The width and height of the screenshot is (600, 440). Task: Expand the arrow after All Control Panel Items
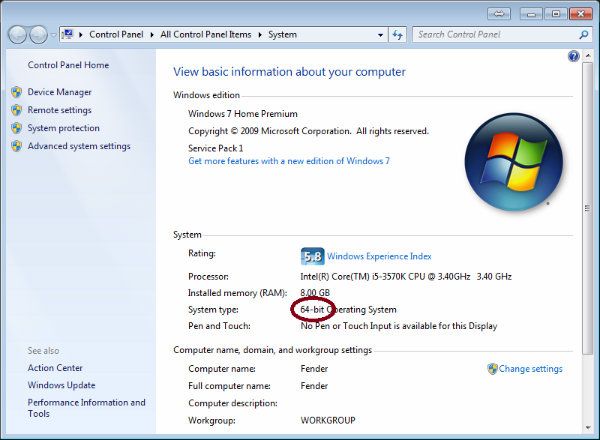click(x=260, y=35)
